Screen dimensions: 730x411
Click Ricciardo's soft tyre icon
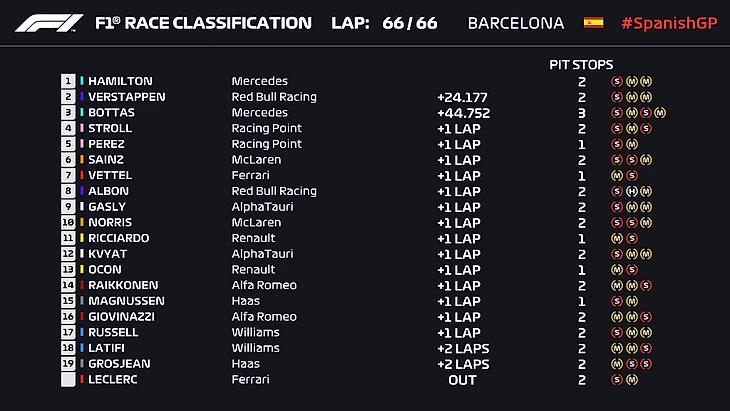pos(632,238)
